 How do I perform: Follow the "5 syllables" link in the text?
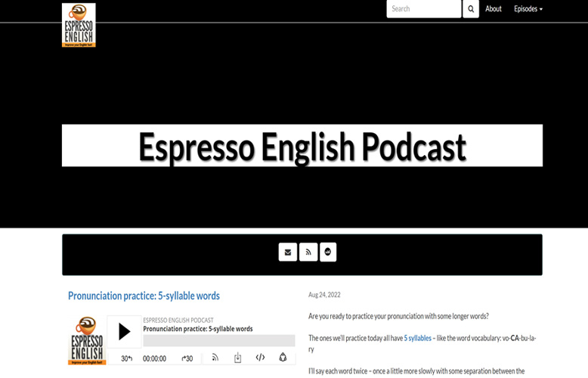click(417, 338)
